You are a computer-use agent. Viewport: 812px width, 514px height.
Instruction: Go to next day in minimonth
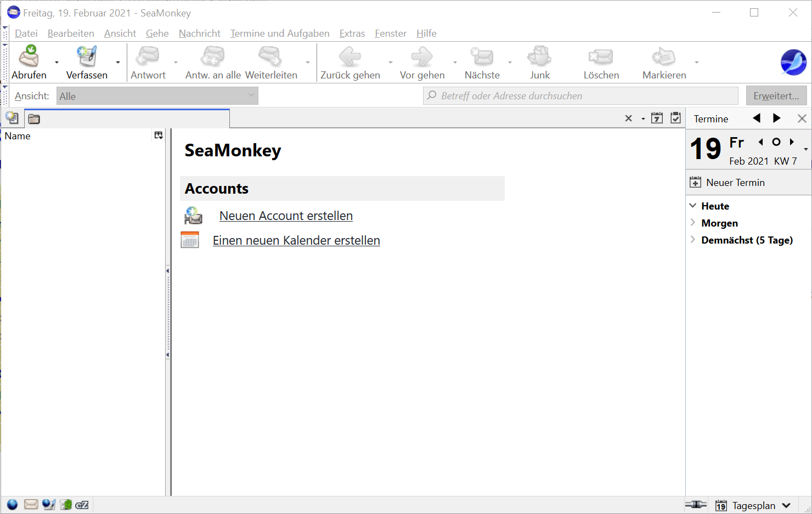[792, 142]
